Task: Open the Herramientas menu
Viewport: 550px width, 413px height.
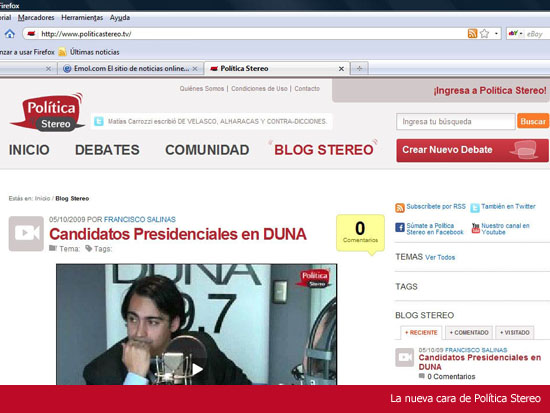Action: (82, 18)
